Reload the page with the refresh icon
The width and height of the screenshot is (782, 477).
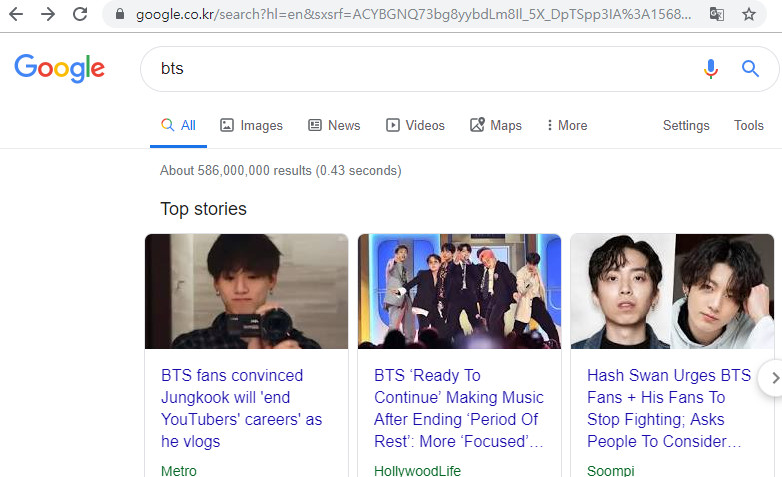[80, 14]
